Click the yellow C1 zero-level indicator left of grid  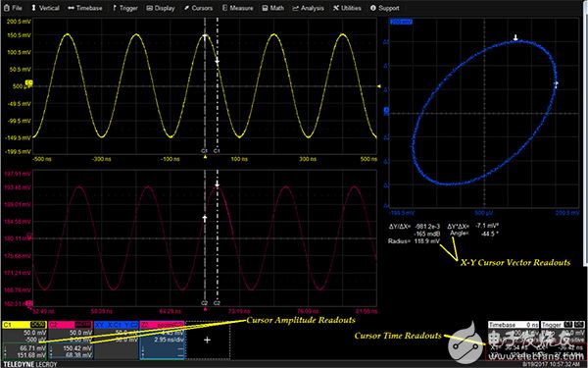coord(28,82)
